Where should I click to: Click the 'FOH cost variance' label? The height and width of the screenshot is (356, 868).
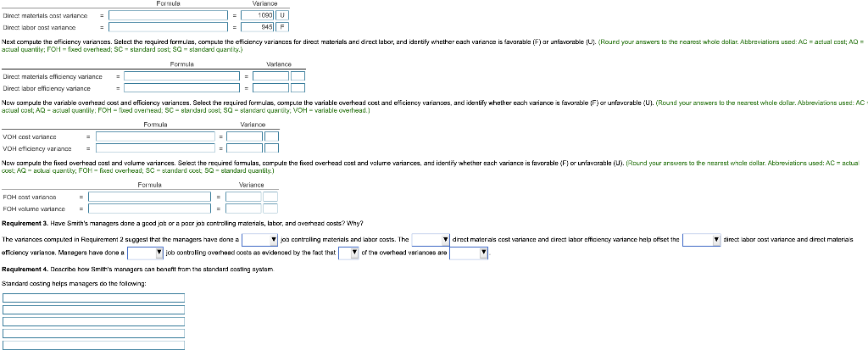click(30, 197)
